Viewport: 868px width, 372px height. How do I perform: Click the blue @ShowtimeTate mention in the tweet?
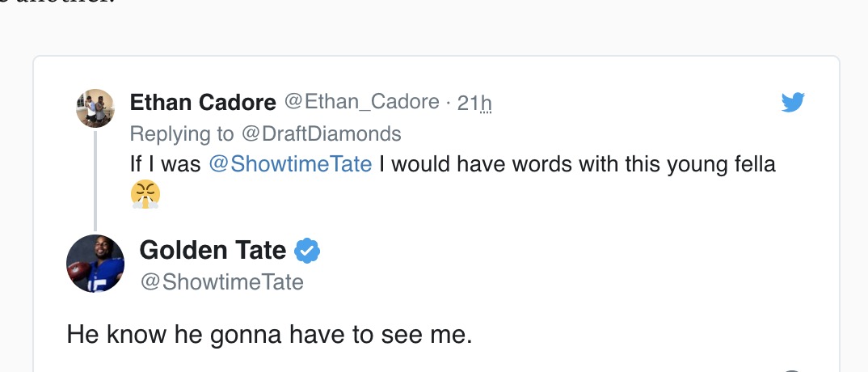290,164
